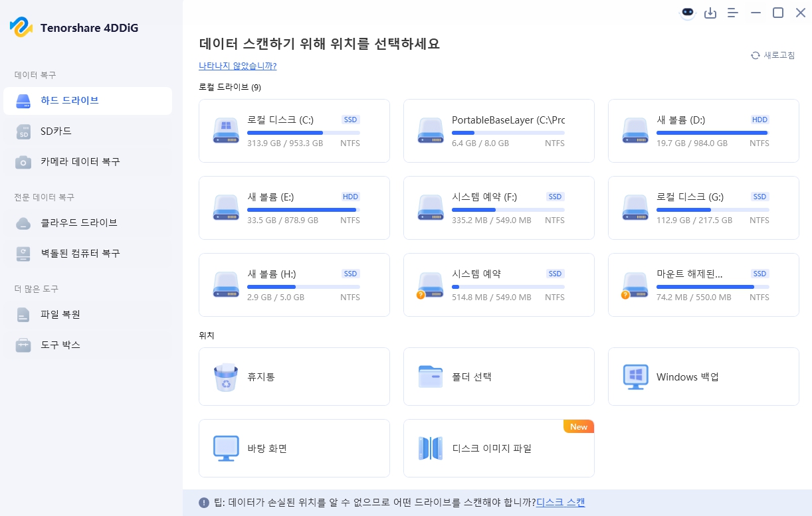Click the 바탕 화면 desktop icon
812x516 pixels.
226,448
